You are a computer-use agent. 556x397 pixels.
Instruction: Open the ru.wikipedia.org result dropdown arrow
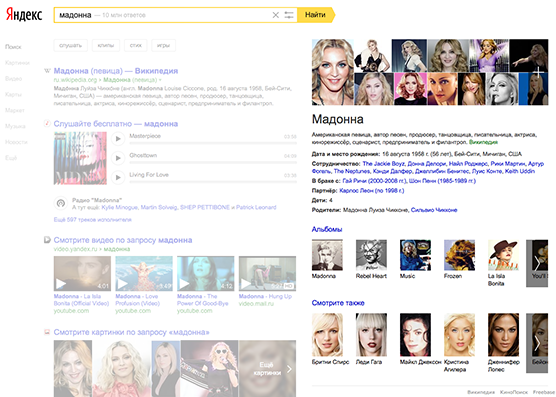point(160,80)
